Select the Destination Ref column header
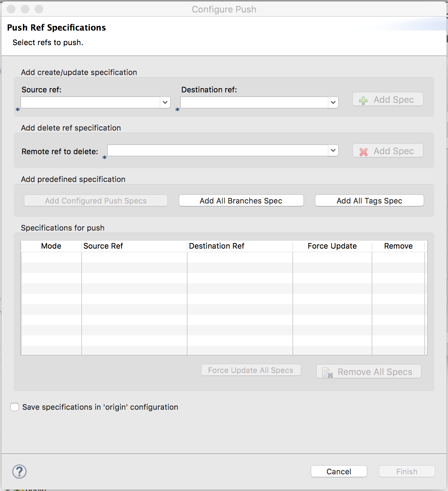The height and width of the screenshot is (491, 448). coord(240,246)
